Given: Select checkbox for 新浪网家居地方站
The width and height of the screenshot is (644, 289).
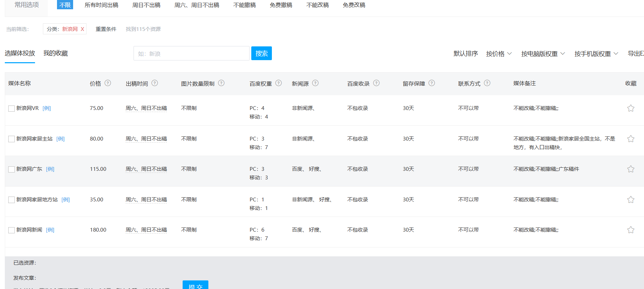Looking at the screenshot, I should coord(11,200).
